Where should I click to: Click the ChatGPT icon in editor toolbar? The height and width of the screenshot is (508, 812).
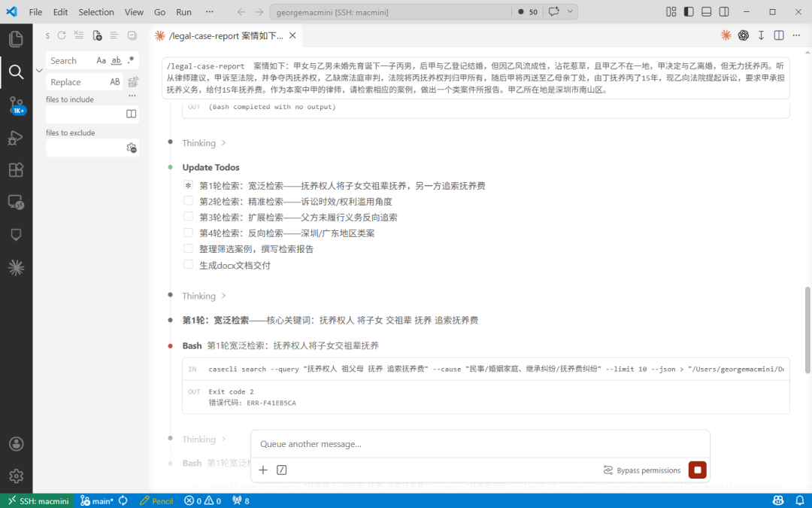(744, 35)
